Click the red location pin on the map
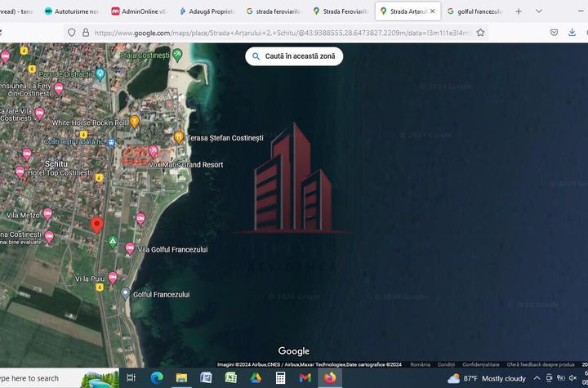Image resolution: width=588 pixels, height=388 pixels. 96,225
